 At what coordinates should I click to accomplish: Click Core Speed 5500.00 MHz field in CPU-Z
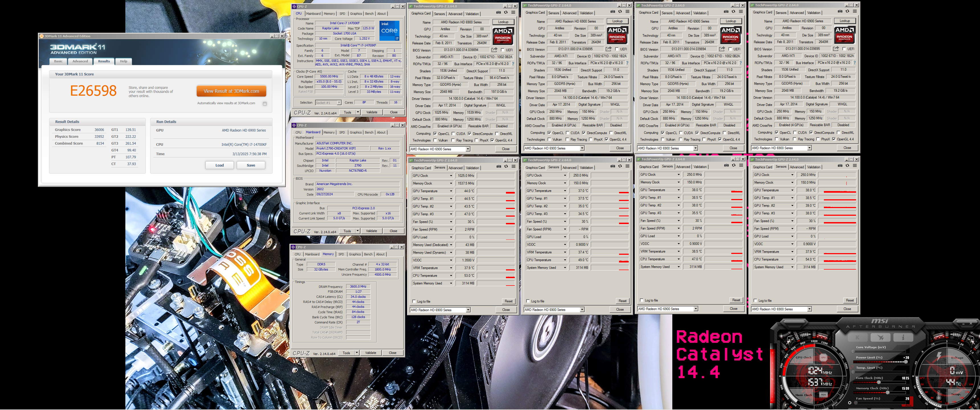[329, 76]
